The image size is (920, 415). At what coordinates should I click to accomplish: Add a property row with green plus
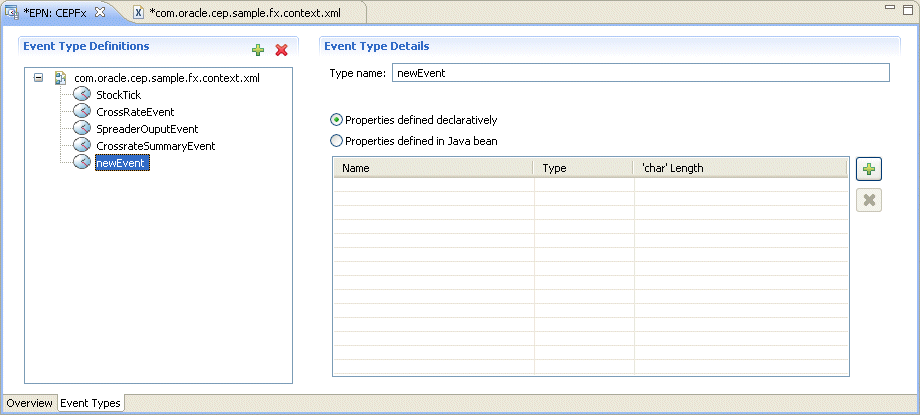[869, 169]
